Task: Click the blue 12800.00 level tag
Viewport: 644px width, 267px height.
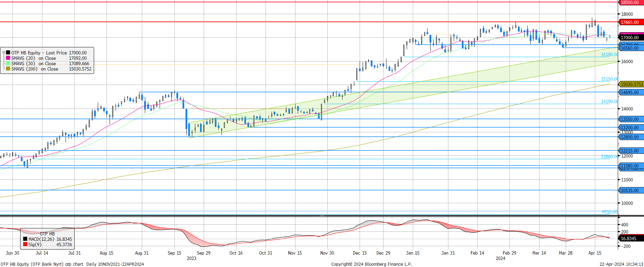Action: tap(631, 137)
